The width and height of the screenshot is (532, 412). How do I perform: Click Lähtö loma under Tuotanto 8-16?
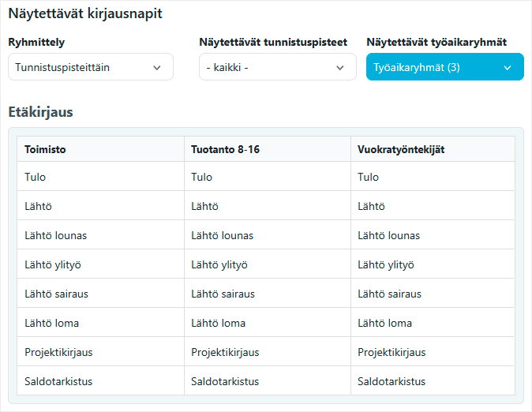tap(218, 323)
